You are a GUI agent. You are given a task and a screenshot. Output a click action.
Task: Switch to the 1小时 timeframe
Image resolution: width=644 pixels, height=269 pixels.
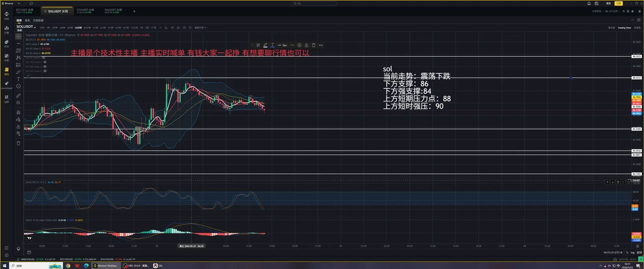pyautogui.click(x=95, y=28)
